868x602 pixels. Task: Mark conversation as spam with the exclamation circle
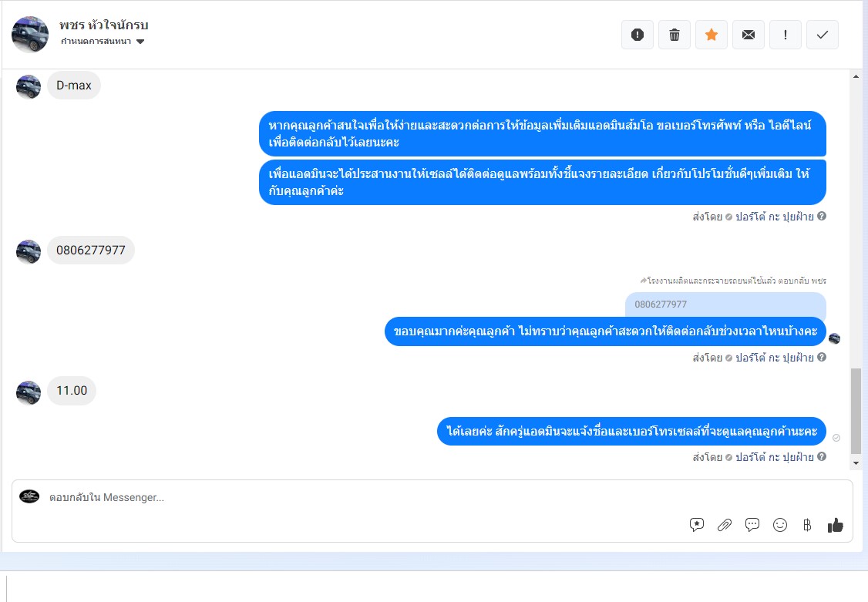[x=638, y=35]
